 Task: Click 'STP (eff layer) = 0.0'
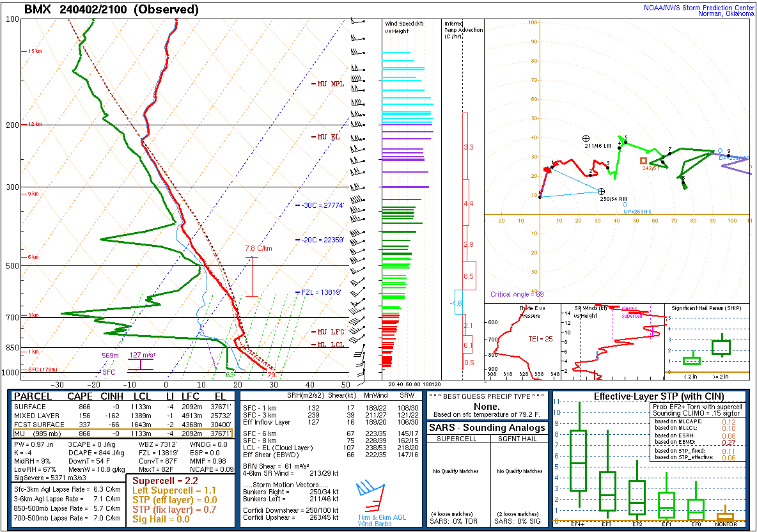point(175,500)
